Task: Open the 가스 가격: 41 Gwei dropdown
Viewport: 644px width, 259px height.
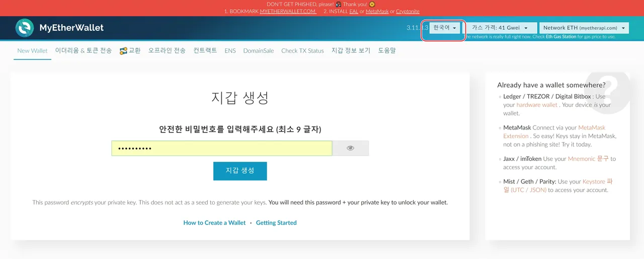Action: 499,28
